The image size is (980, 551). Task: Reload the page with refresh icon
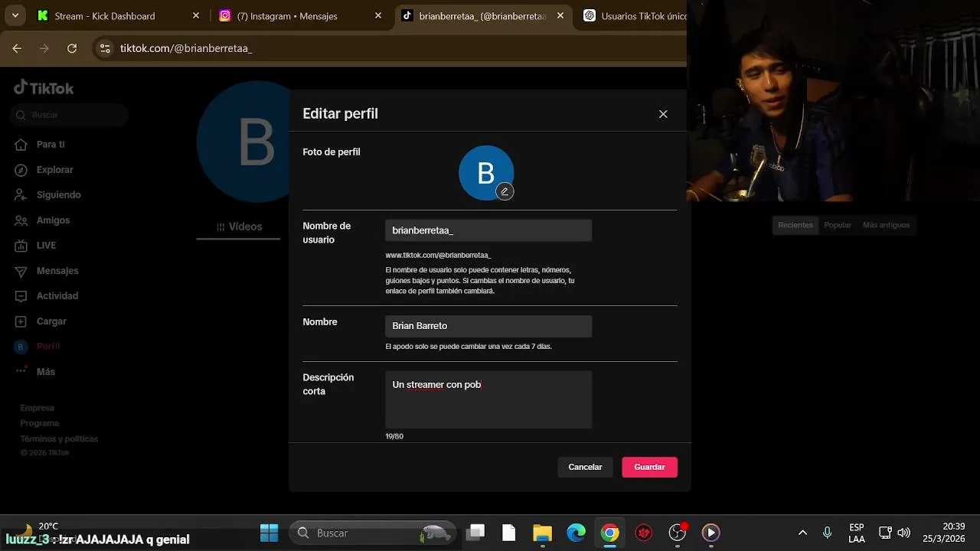coord(72,48)
